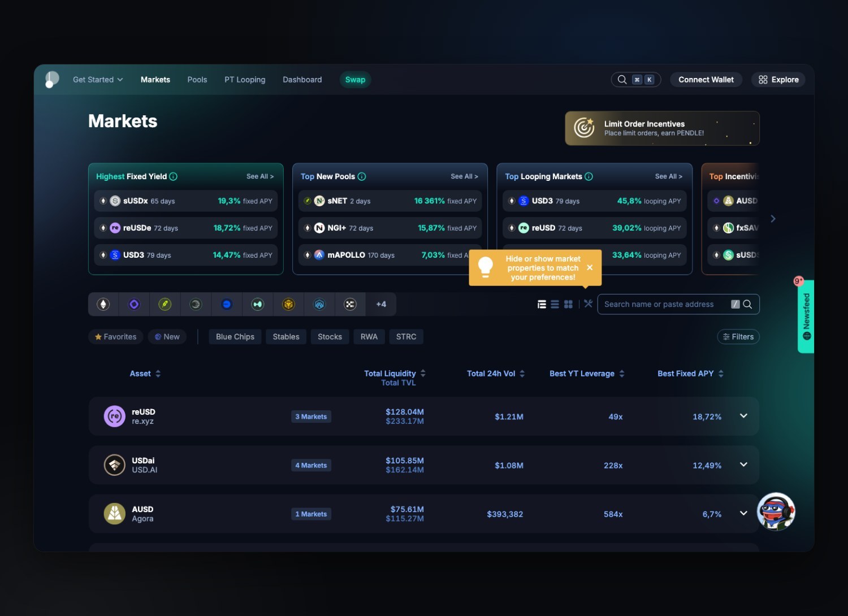Expand the reUSD row chevron
The height and width of the screenshot is (616, 848).
743,416
